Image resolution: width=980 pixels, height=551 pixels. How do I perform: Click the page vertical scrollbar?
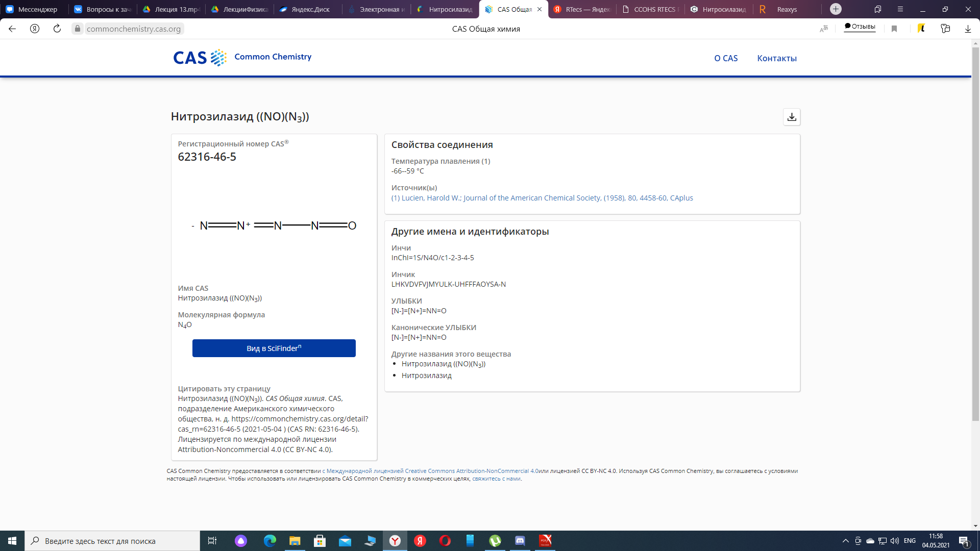tap(975, 235)
